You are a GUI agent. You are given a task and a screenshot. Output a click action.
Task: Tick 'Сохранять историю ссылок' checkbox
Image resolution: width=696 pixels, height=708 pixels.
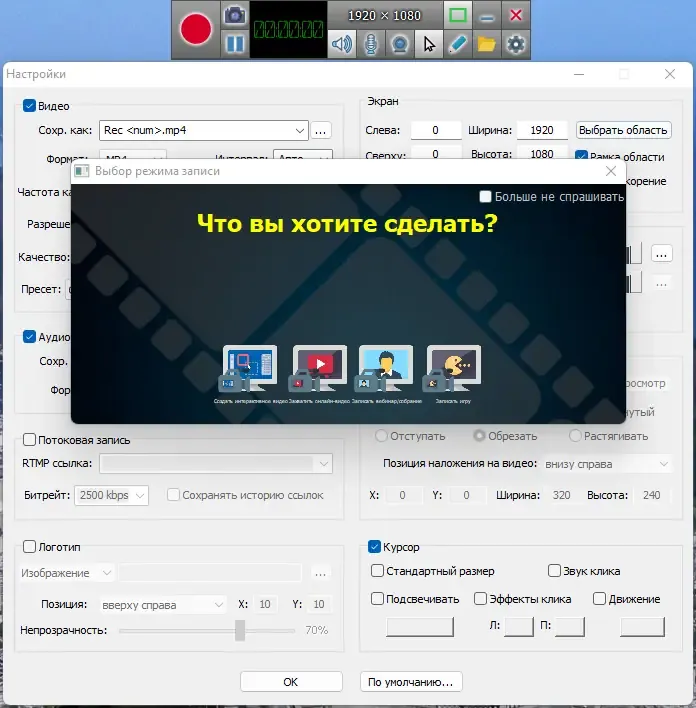(x=173, y=495)
